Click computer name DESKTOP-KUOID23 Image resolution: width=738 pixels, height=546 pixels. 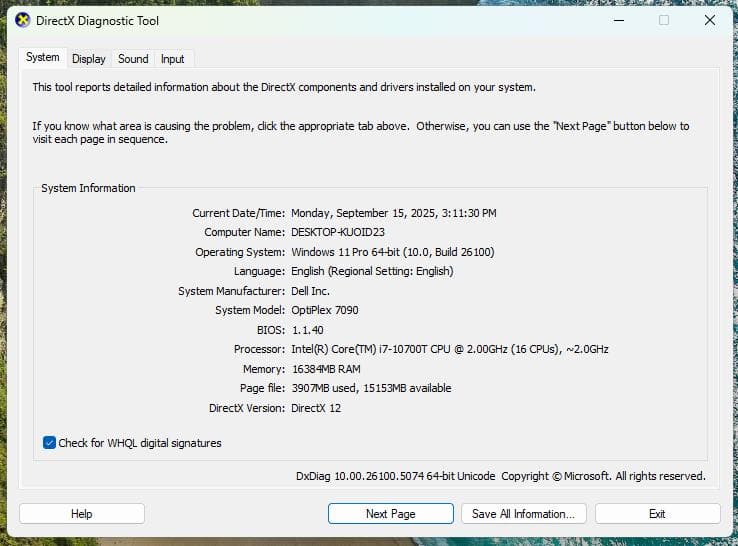[338, 233]
